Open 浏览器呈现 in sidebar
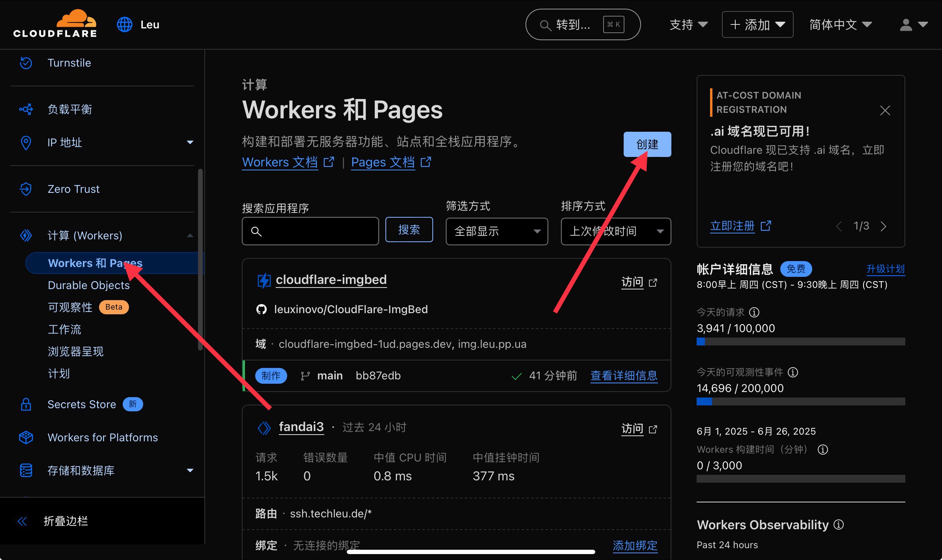This screenshot has height=560, width=942. coord(76,351)
